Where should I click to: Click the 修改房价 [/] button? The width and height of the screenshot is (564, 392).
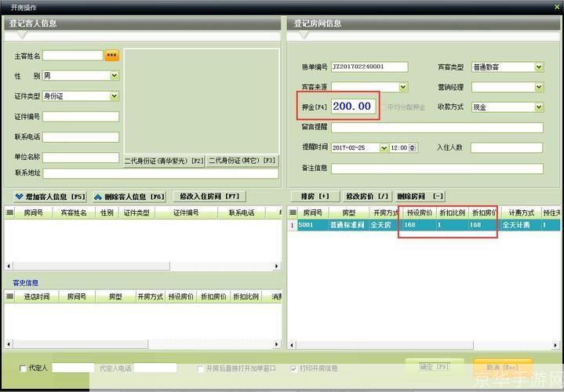click(x=367, y=196)
